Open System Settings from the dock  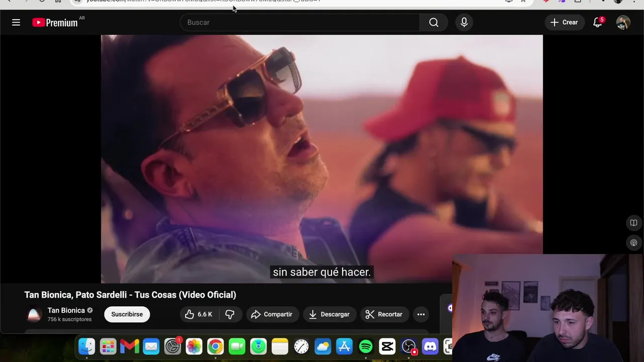pos(173,346)
